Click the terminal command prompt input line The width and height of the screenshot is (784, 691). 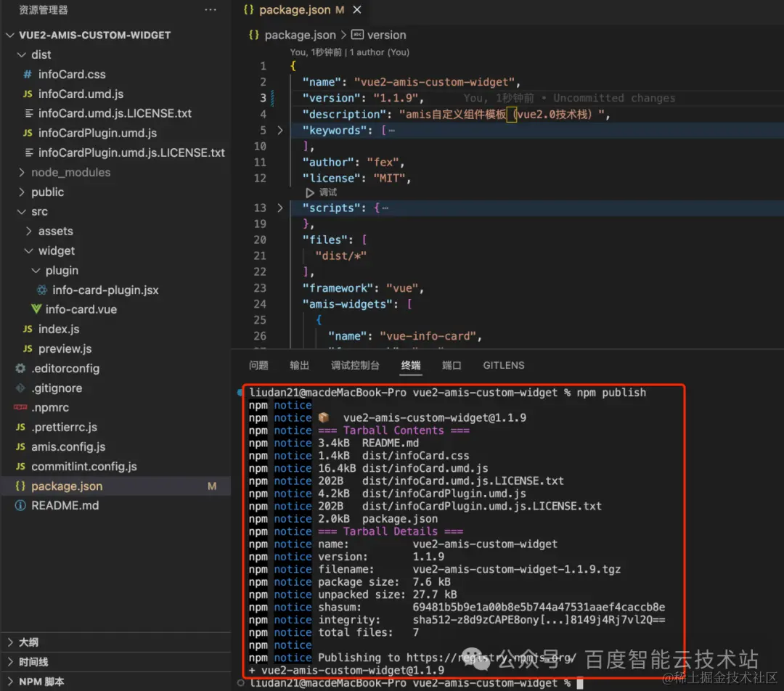[x=416, y=683]
